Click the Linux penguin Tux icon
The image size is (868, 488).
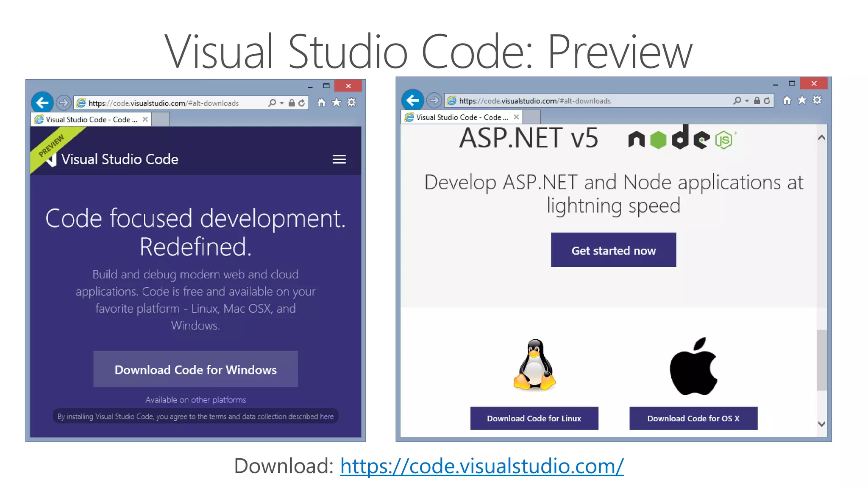point(534,365)
